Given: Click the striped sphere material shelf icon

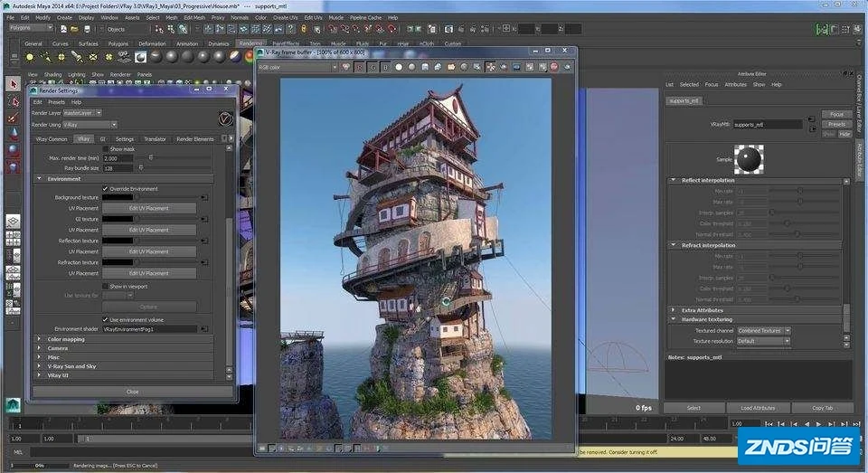Looking at the screenshot, I should click(235, 56).
